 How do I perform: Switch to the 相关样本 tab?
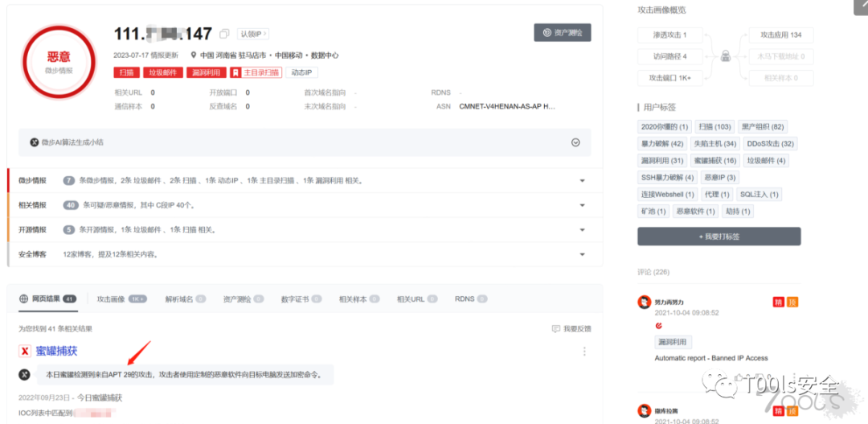point(359,298)
